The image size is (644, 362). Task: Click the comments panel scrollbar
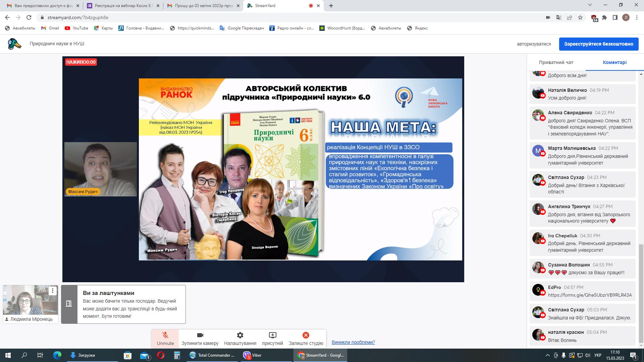tap(641, 294)
